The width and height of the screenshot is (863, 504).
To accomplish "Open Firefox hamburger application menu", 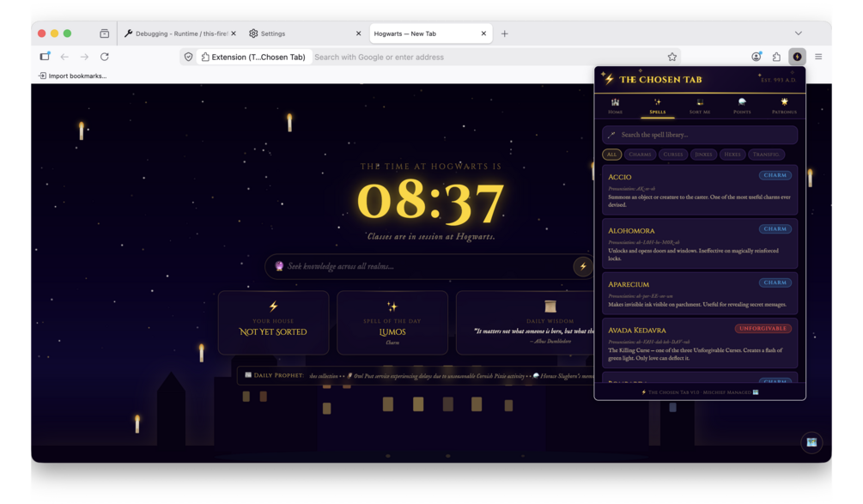I will [818, 57].
